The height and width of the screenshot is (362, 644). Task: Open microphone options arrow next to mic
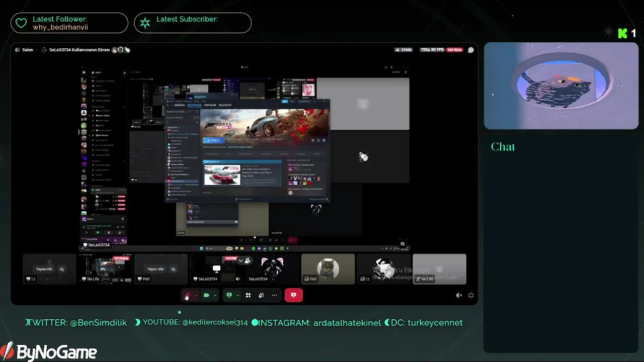click(196, 295)
